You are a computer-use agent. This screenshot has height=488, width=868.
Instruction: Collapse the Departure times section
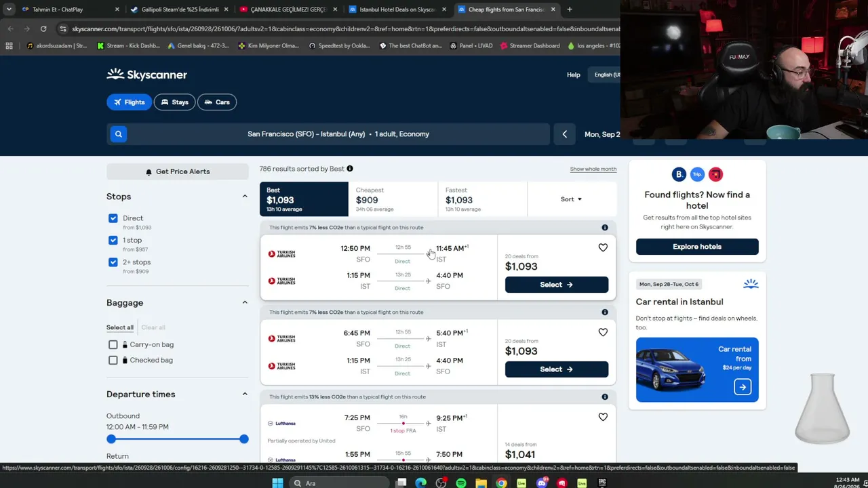pos(245,394)
